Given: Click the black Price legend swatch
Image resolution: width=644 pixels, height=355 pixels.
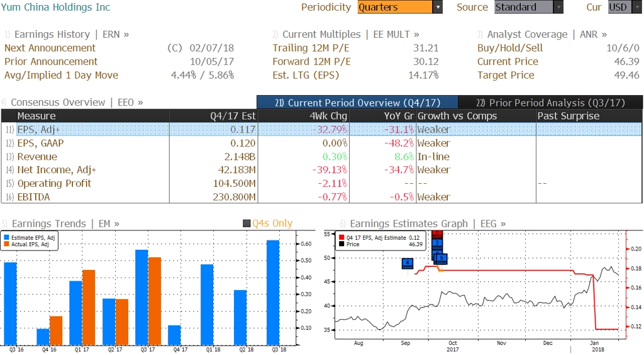Looking at the screenshot, I should tap(341, 244).
